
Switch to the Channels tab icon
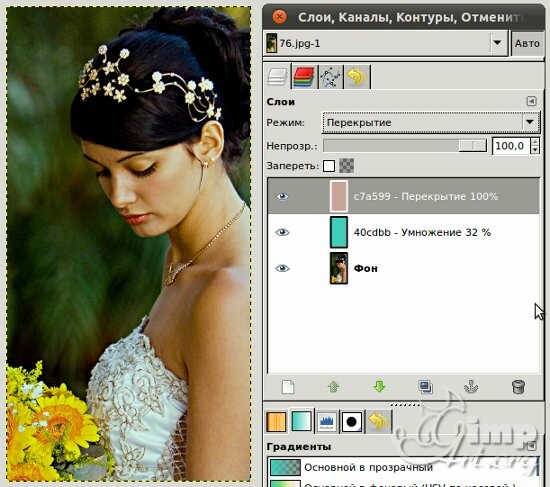304,76
